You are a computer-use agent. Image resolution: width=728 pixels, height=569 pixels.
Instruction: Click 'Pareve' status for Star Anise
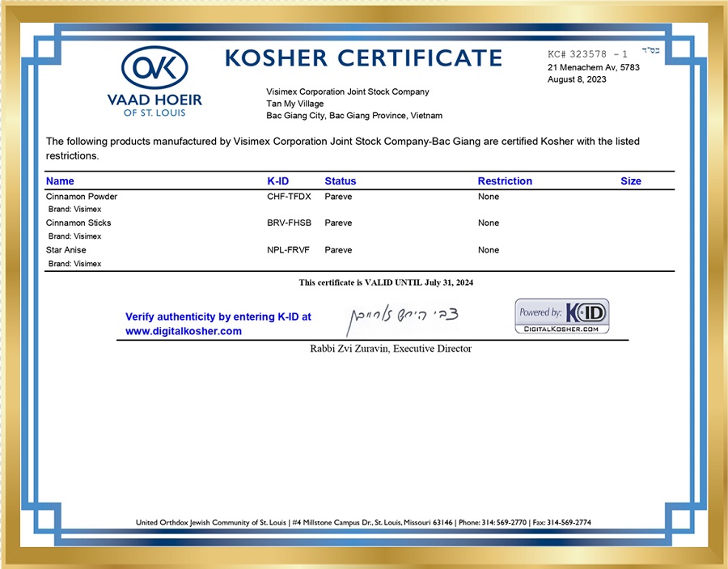click(x=338, y=250)
